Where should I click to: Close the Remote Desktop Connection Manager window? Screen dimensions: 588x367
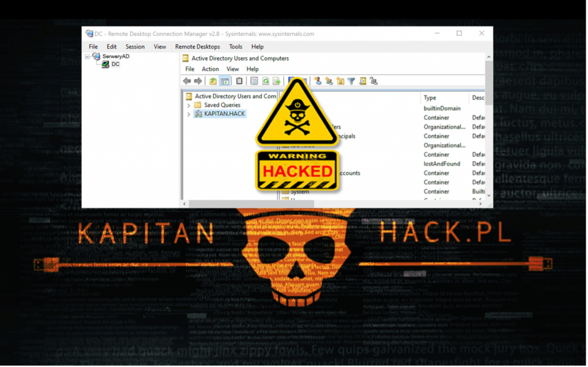click(482, 33)
